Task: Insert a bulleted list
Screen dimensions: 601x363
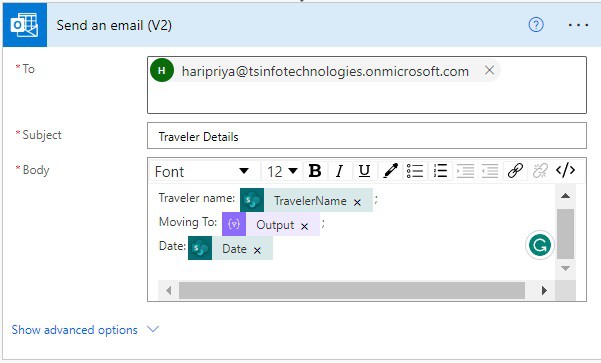Action: [415, 171]
